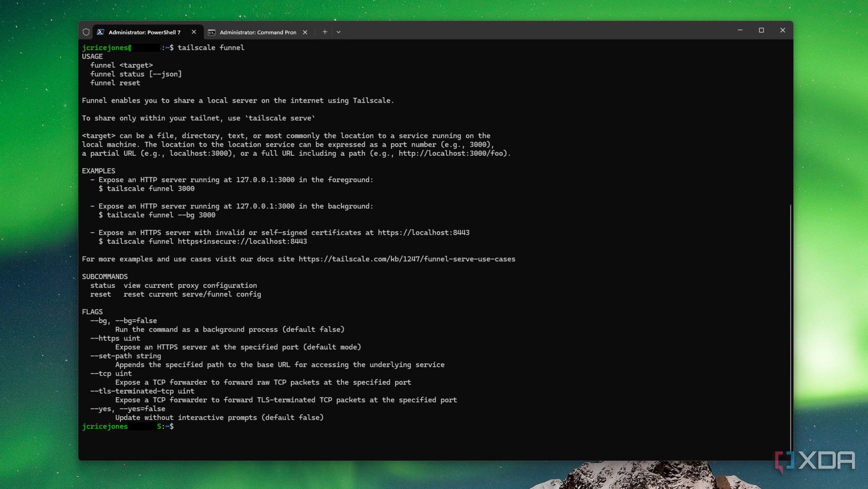868x489 pixels.
Task: Click the typed 'tailscale funnel' command at top
Action: (211, 48)
